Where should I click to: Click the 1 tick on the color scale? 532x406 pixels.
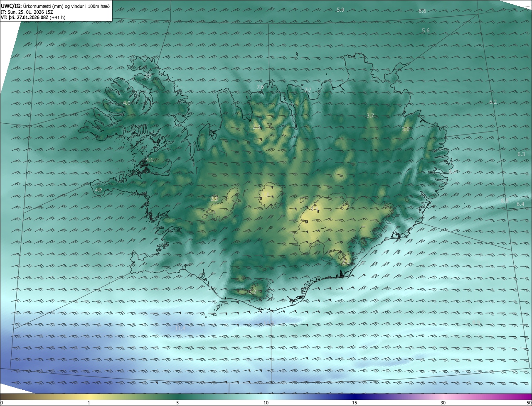pyautogui.click(x=89, y=403)
